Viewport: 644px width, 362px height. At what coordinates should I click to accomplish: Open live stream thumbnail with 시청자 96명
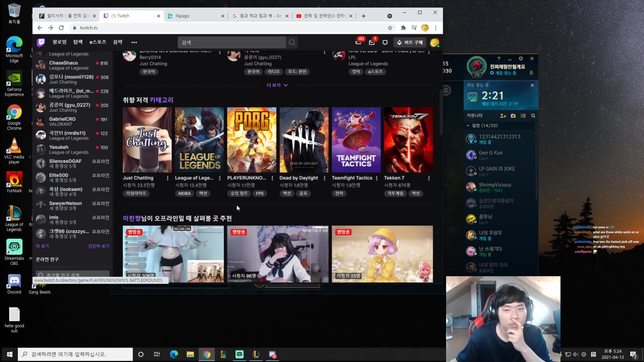[278, 254]
